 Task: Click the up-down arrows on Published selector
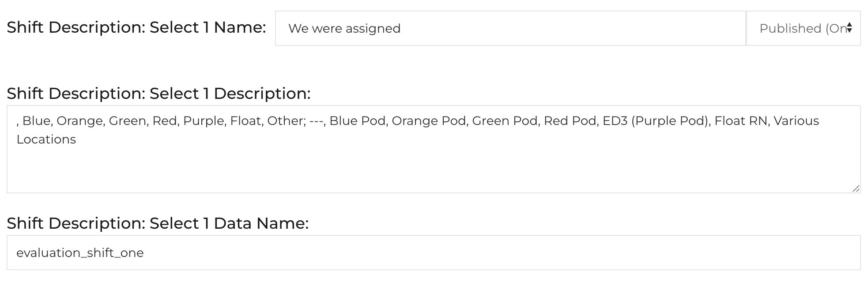click(x=849, y=28)
